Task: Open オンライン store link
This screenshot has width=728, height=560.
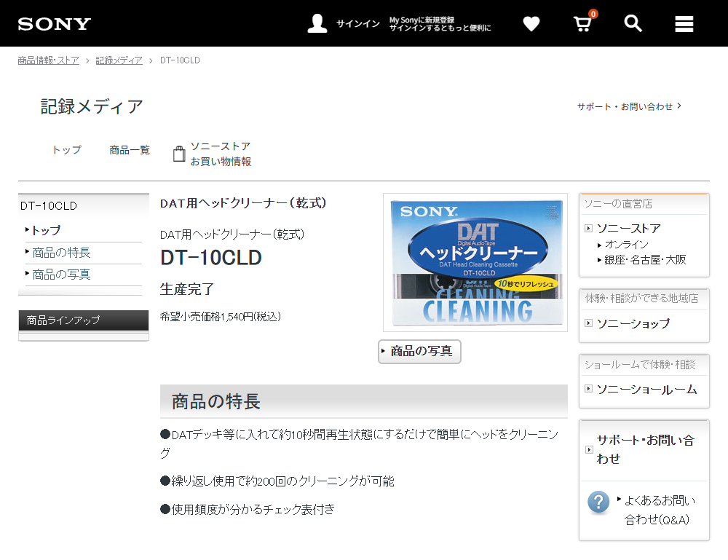Action: coord(627,244)
